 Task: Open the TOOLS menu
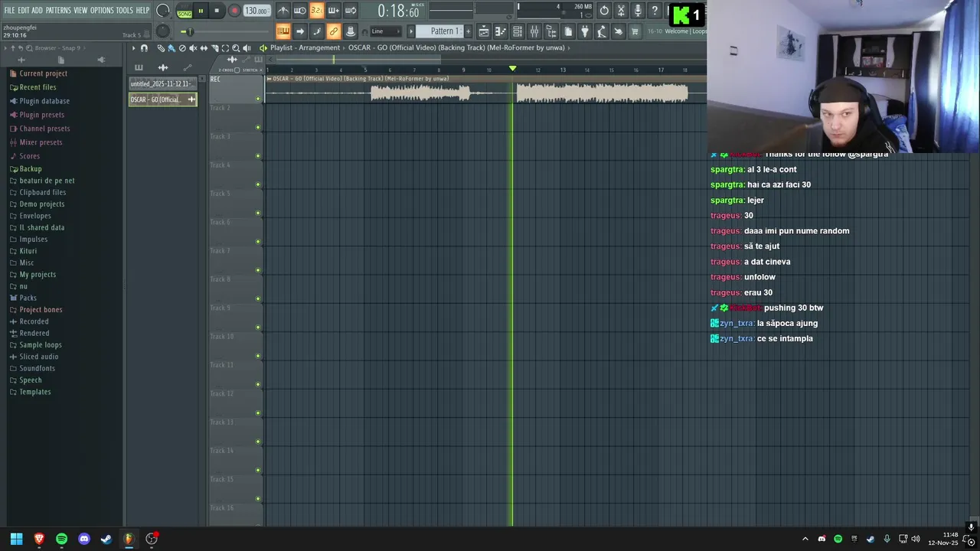125,11
